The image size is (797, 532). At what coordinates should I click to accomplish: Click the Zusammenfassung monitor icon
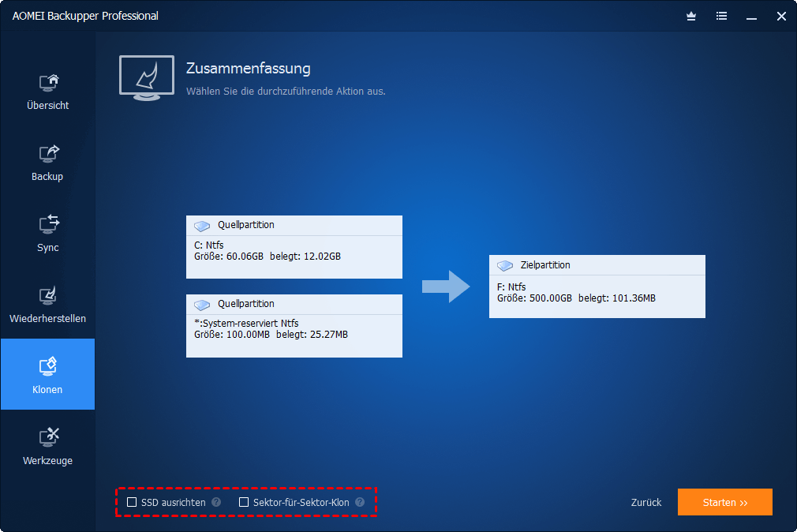pyautogui.click(x=147, y=78)
